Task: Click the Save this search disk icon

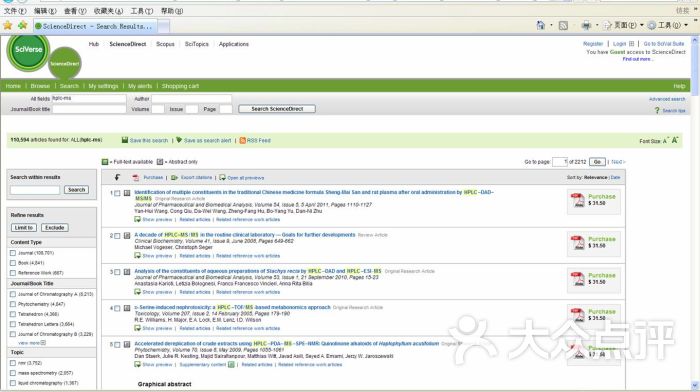Action: click(x=125, y=140)
